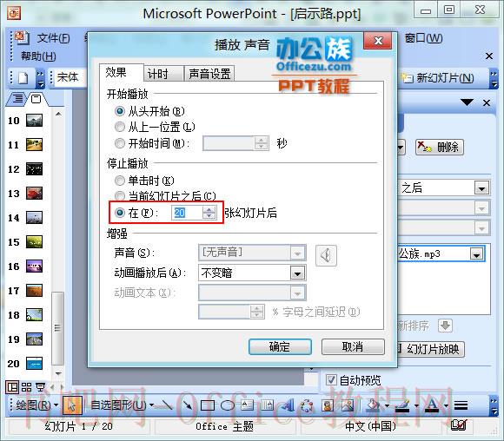Image resolution: width=504 pixels, height=441 pixels.
Task: Open the Outline pane tab
Action: 18,99
